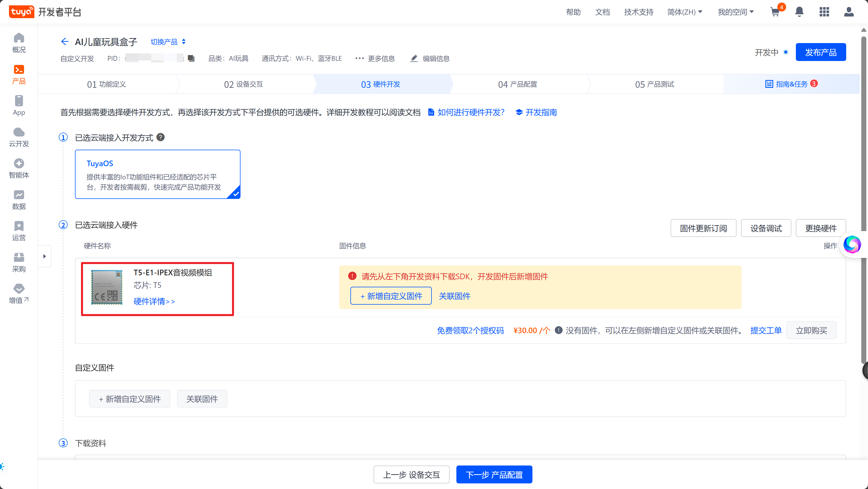Open the shopping cart icon
868x489 pixels.
pyautogui.click(x=775, y=12)
